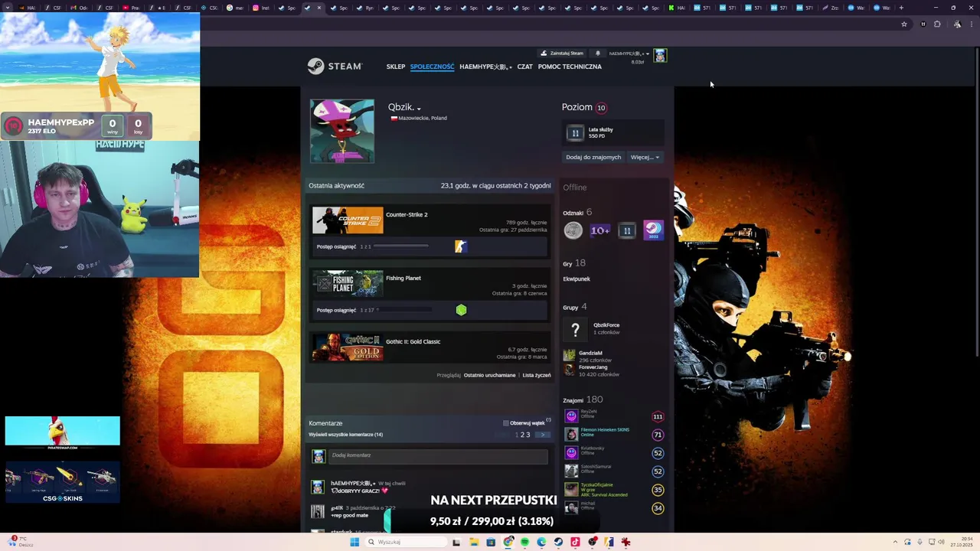Click the 11 years badge in Odznaki row

627,230
